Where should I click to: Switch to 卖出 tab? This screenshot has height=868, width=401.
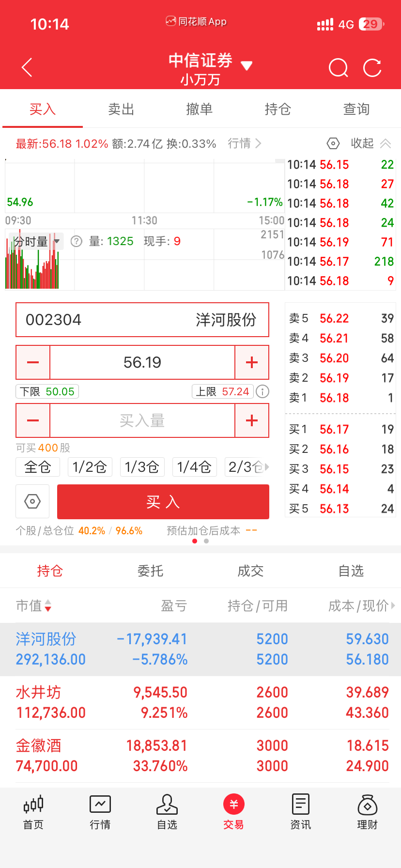121,109
